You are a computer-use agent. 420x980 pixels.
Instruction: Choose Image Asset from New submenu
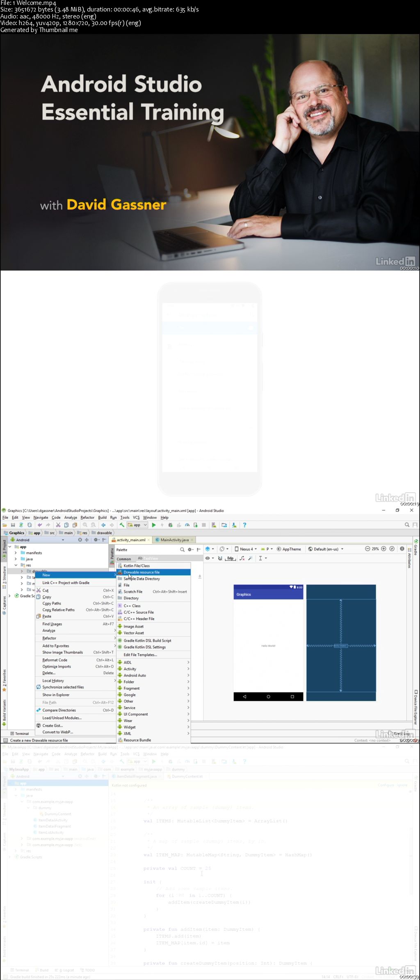[x=153, y=627]
